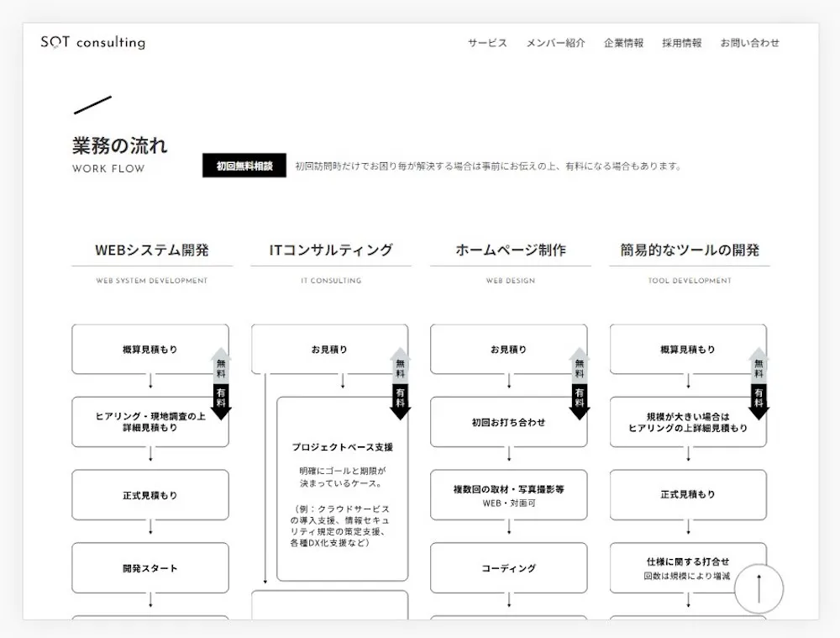Select the 開発スタート step box
Image resolution: width=840 pixels, height=638 pixels.
coord(150,568)
